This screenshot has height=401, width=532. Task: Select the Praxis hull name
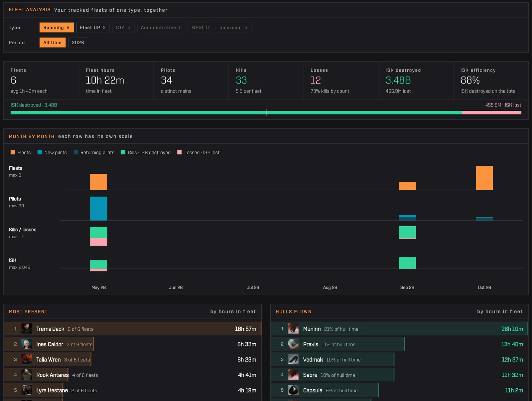(x=311, y=344)
